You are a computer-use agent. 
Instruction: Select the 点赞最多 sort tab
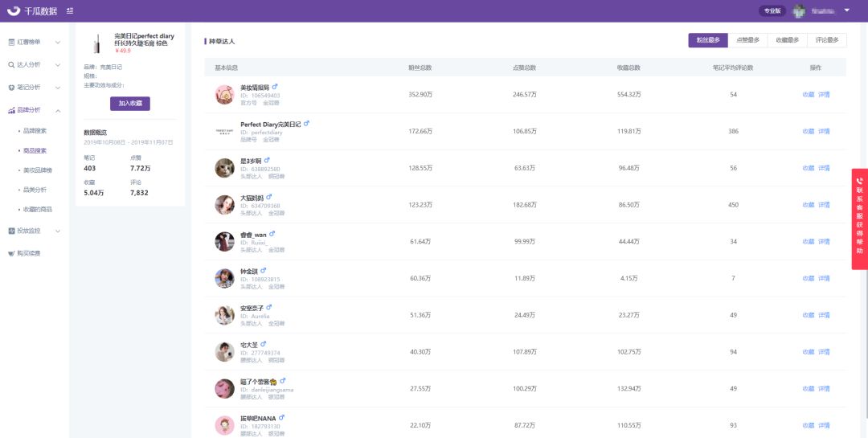(x=748, y=40)
